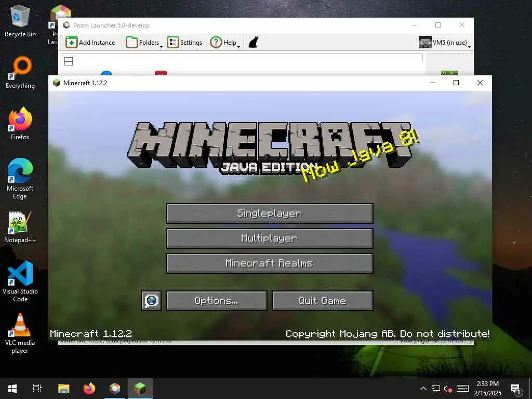The height and width of the screenshot is (399, 532).
Task: Close the Prism Launcher window
Action: (x=462, y=25)
